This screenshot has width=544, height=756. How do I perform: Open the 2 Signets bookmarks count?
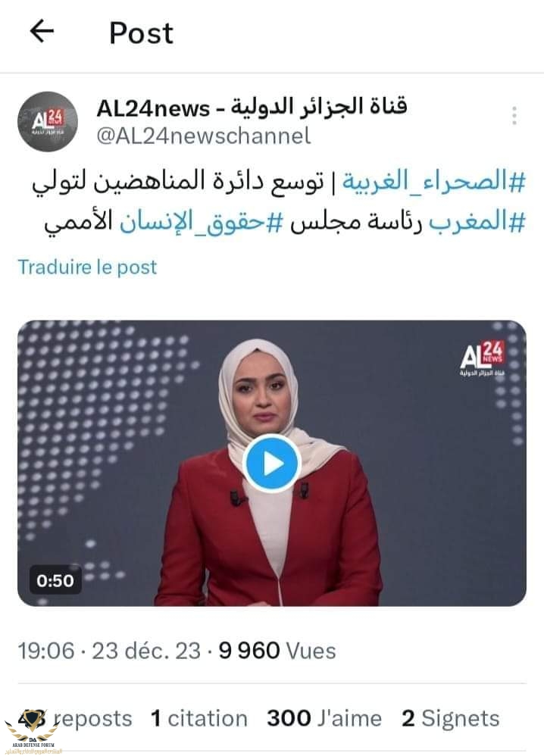451,718
